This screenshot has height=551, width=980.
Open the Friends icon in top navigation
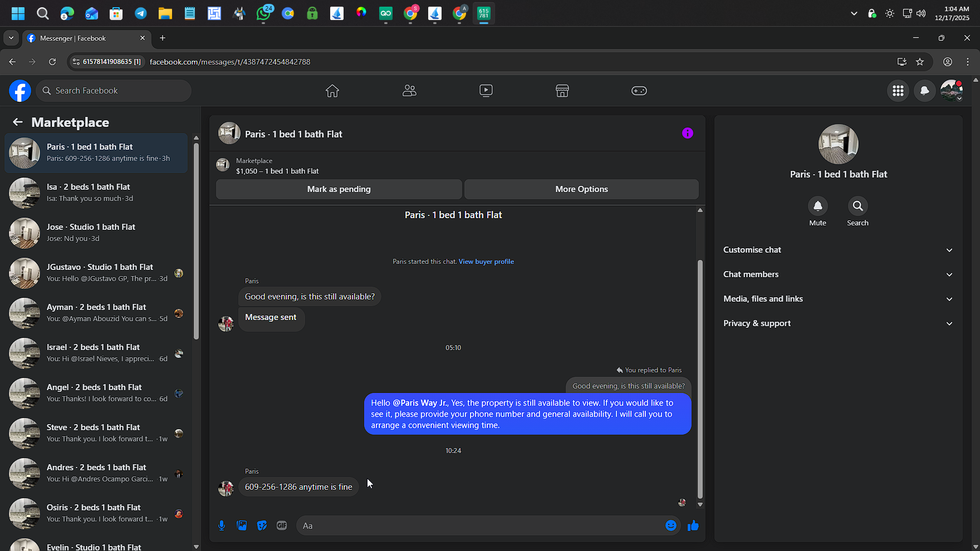pos(409,91)
